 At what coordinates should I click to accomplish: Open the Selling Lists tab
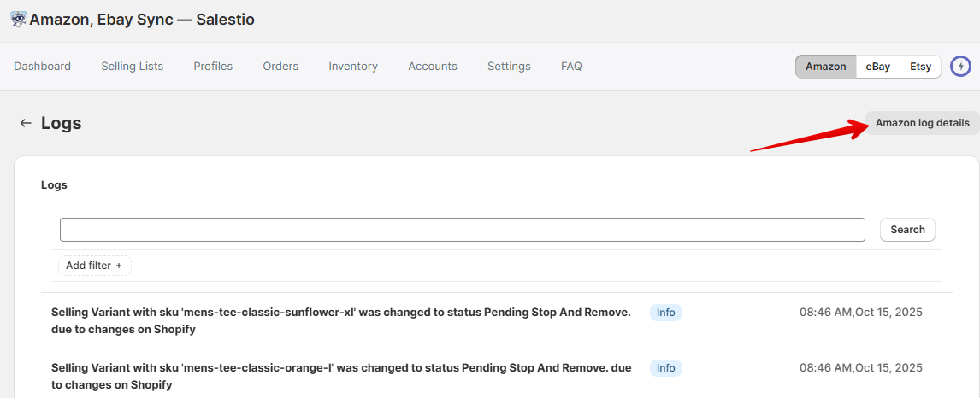coord(132,67)
